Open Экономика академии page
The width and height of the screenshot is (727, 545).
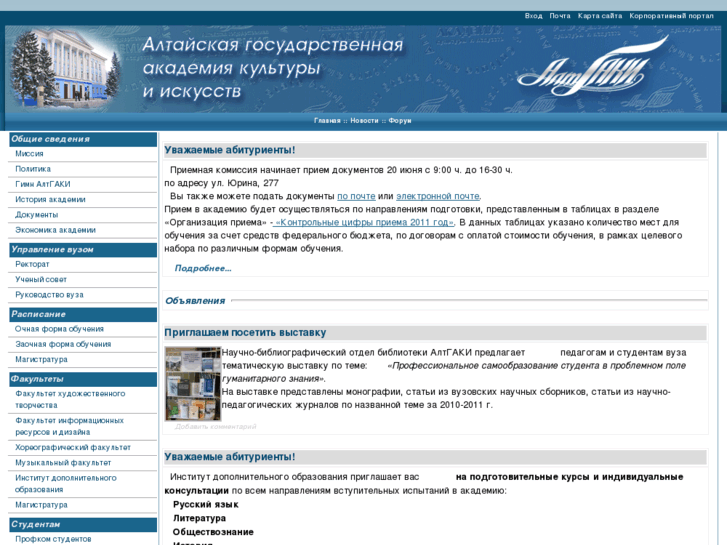click(55, 230)
